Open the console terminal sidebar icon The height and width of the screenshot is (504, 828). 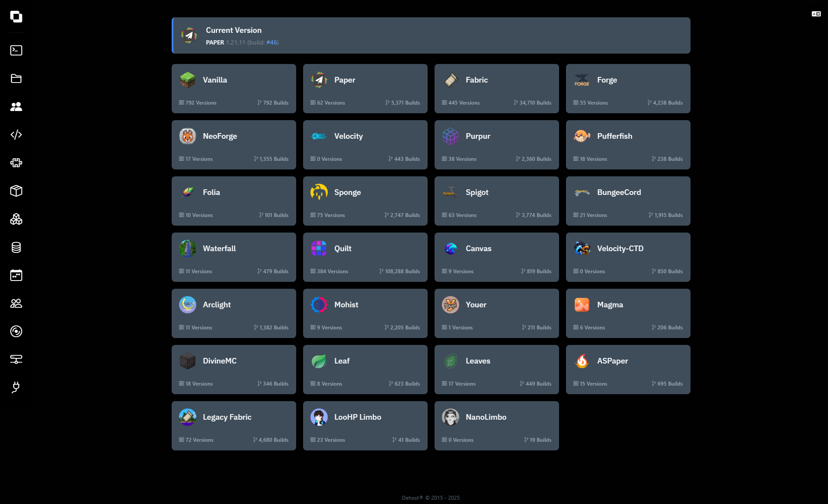16,51
